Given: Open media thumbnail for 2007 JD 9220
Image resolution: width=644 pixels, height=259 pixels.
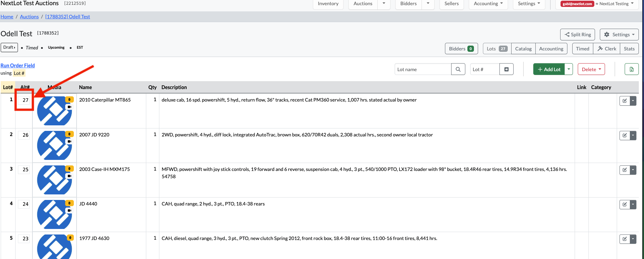Looking at the screenshot, I should coord(54,145).
